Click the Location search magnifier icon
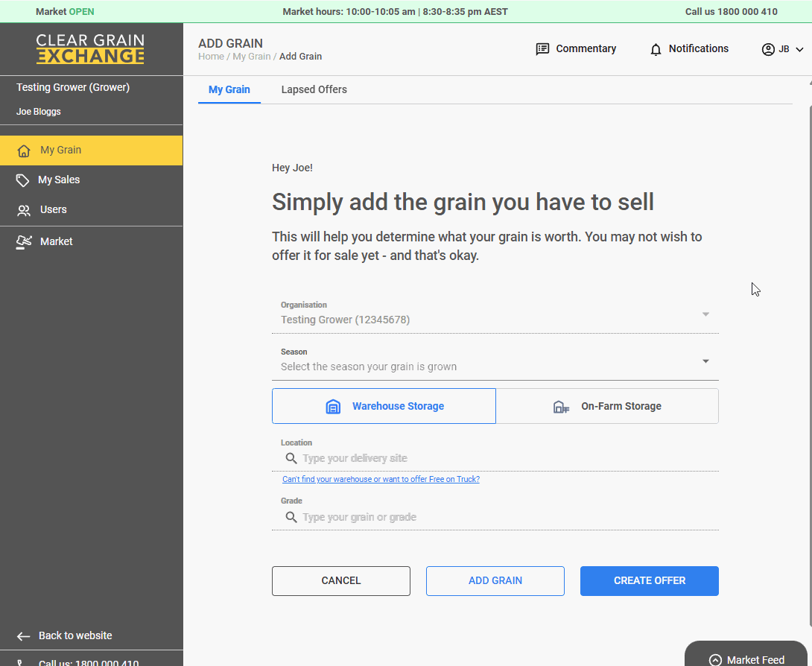 [x=291, y=458]
